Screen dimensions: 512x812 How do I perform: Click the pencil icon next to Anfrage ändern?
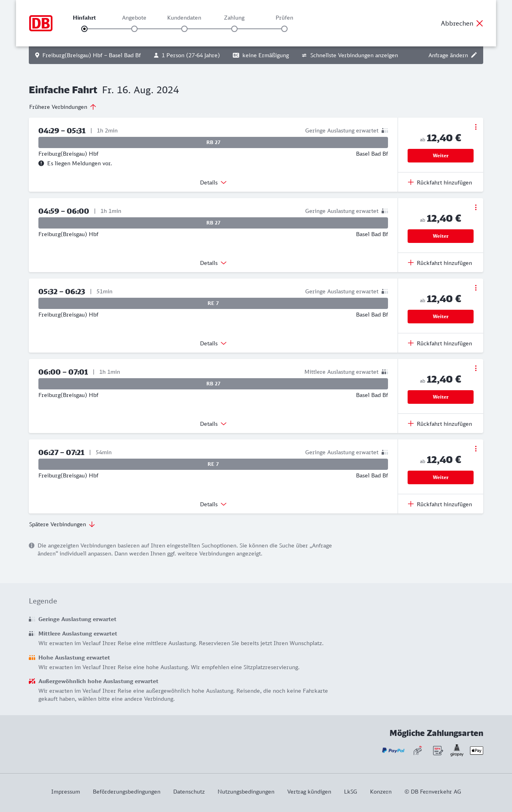coord(474,55)
